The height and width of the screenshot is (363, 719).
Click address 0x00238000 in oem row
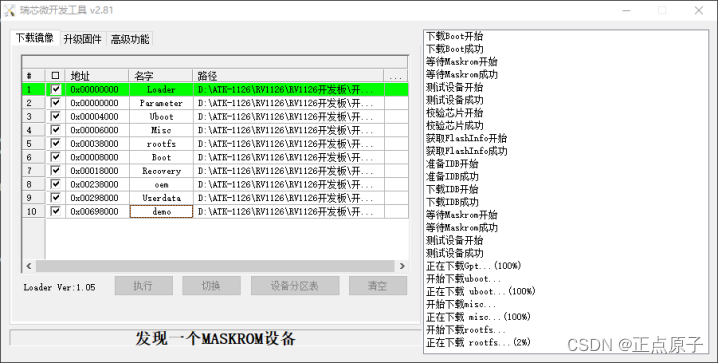[x=94, y=184]
